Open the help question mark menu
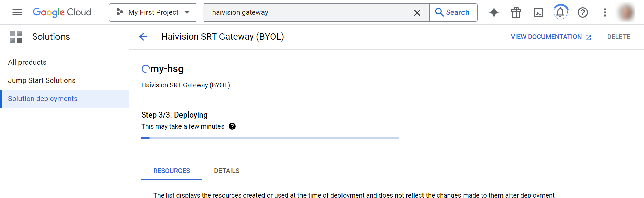Viewport: 644px width, 198px height. [x=582, y=12]
